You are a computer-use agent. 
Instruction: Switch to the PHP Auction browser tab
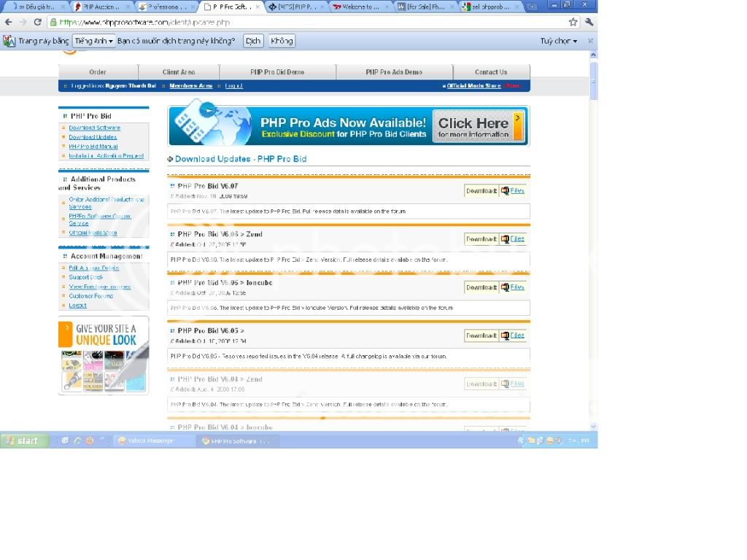tap(101, 7)
